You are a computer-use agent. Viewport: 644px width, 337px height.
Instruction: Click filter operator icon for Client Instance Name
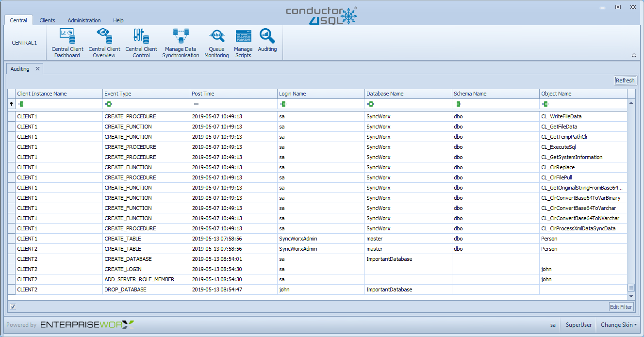pos(20,104)
